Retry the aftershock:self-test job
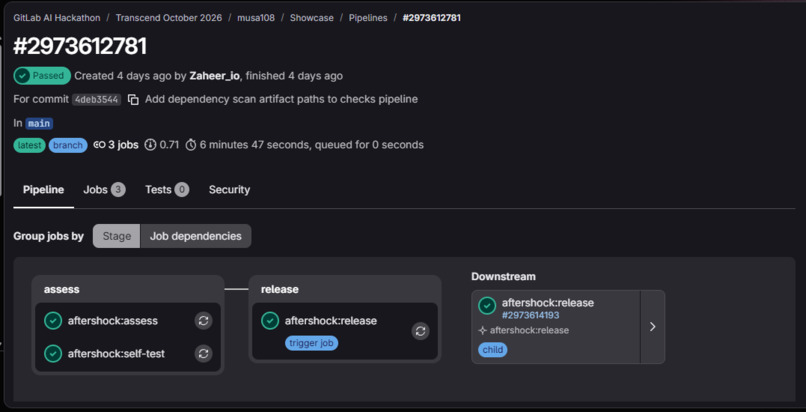 coord(204,353)
